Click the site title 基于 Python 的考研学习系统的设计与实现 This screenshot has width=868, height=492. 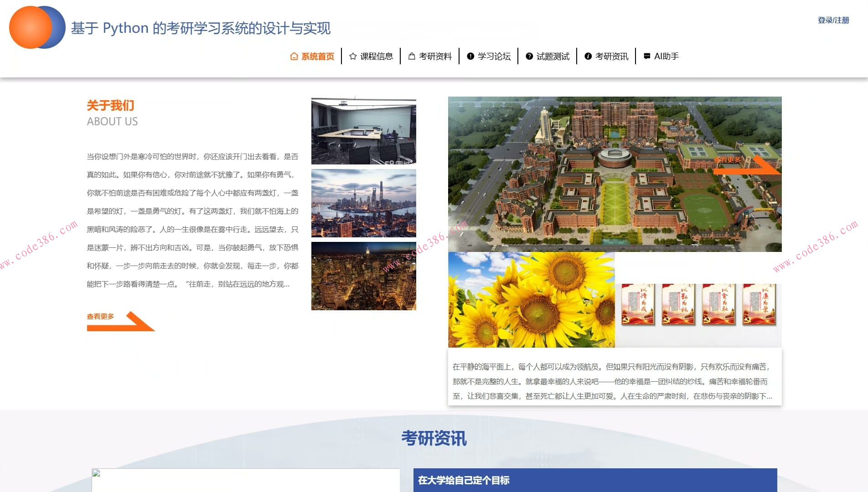click(x=201, y=28)
